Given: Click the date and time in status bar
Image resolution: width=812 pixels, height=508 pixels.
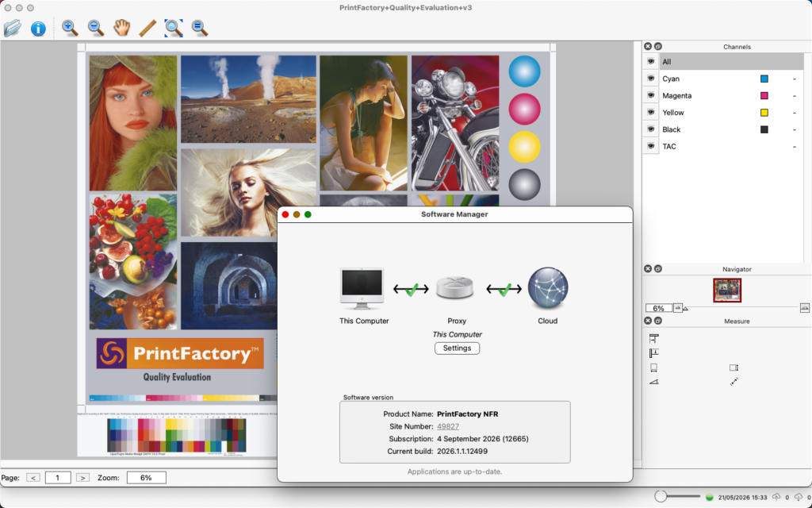Looking at the screenshot, I should (742, 497).
